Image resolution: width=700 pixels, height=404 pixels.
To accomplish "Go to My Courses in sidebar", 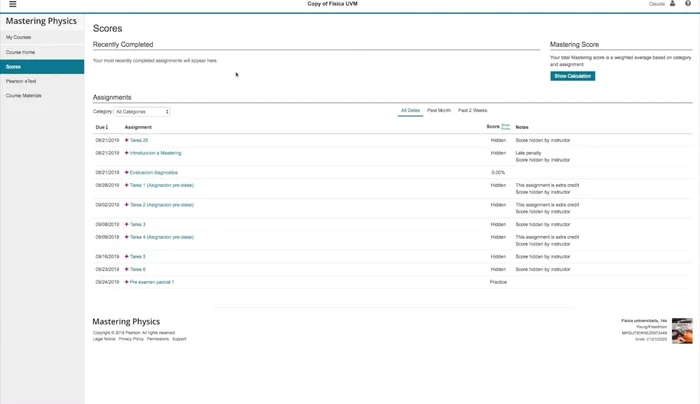I will 42,37.
